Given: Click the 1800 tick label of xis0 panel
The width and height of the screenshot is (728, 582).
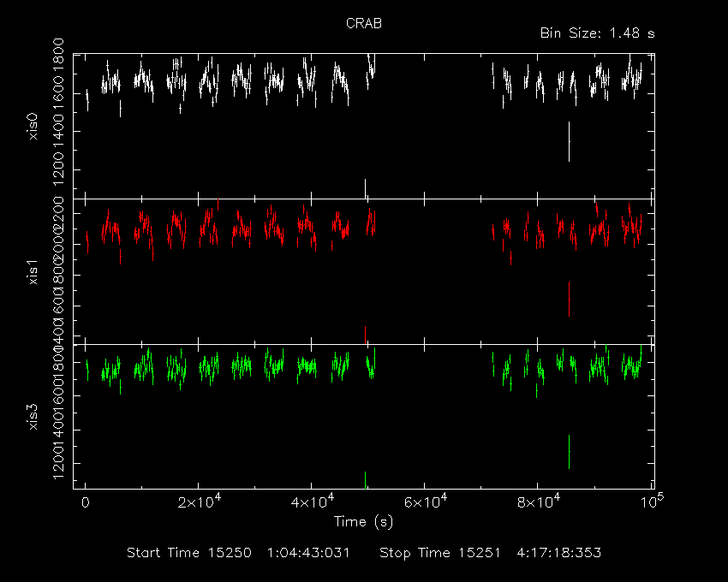Looking at the screenshot, I should coord(57,54).
